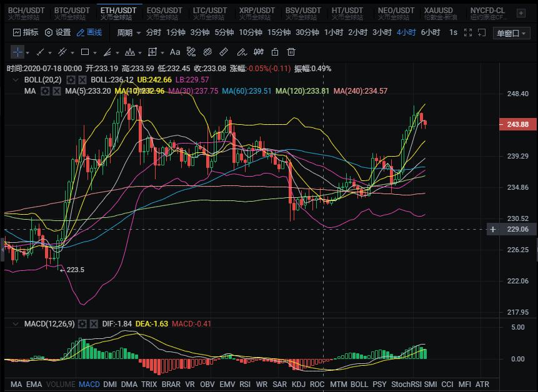538x392 pixels.
Task: Expand the trend line tool dropdown arrow
Action: click(50, 53)
